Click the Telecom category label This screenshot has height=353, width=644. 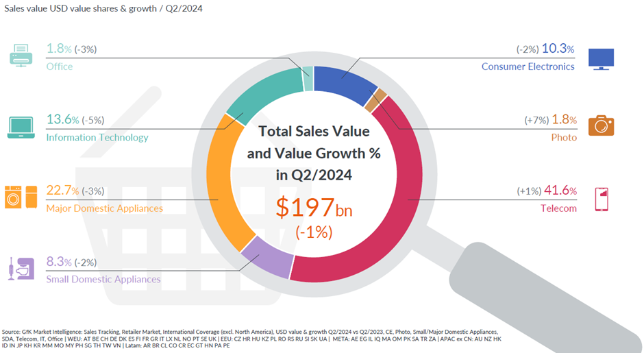(558, 208)
